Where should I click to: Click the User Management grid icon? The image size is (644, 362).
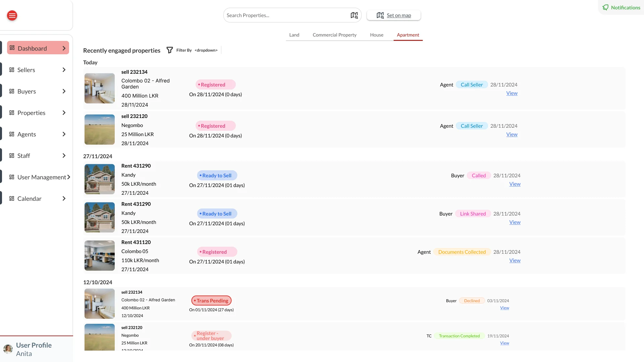tap(12, 177)
